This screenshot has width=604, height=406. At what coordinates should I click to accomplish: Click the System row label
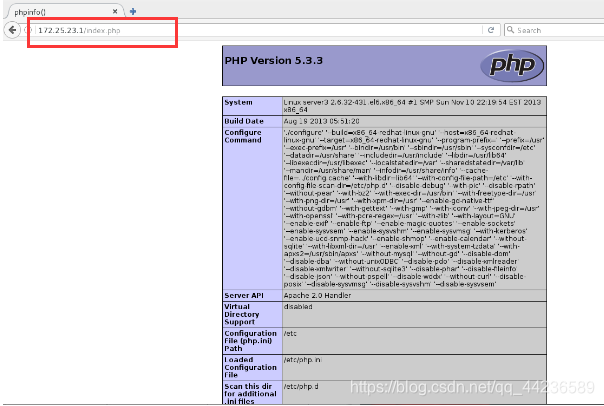pyautogui.click(x=238, y=102)
